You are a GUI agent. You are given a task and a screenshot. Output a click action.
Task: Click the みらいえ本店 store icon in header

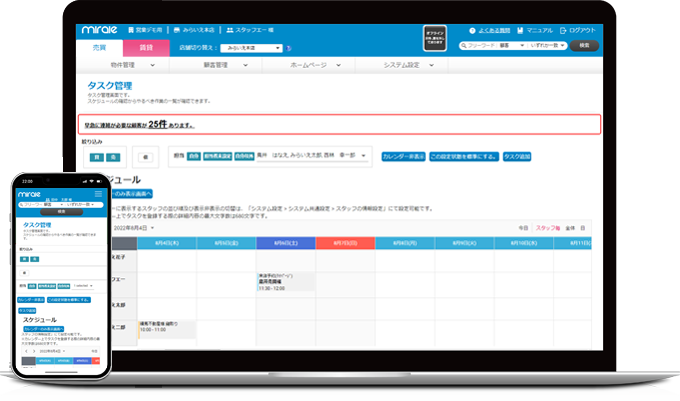click(x=180, y=31)
